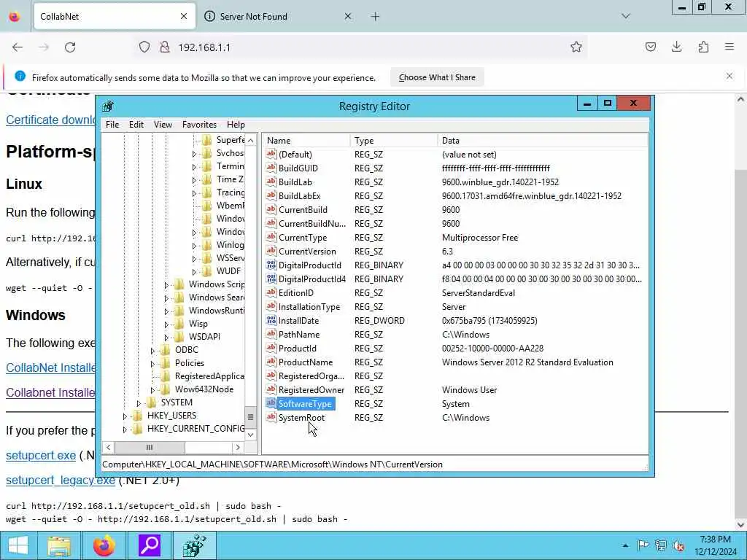The height and width of the screenshot is (560, 747).
Task: Click the Name column header
Action: (x=306, y=141)
